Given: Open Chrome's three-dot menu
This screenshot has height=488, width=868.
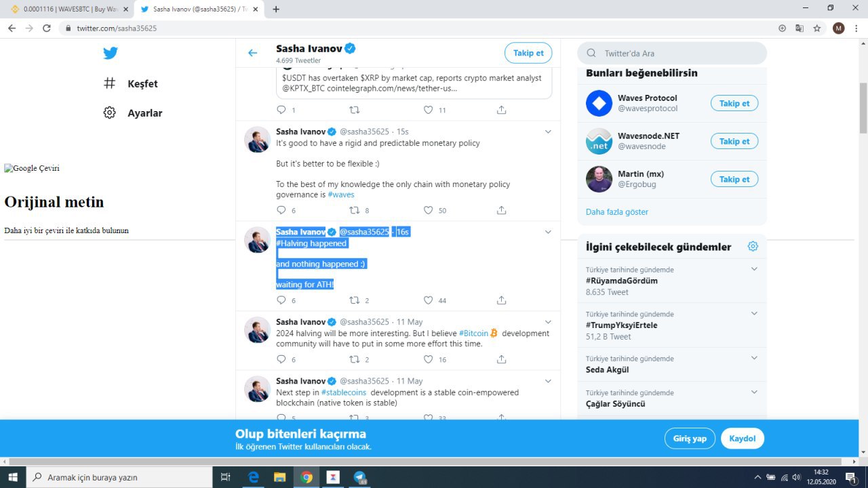Looking at the screenshot, I should [x=857, y=28].
